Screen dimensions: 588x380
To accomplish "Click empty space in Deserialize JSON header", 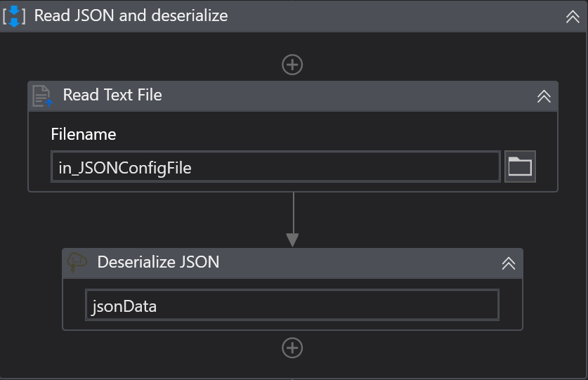I will [351, 263].
